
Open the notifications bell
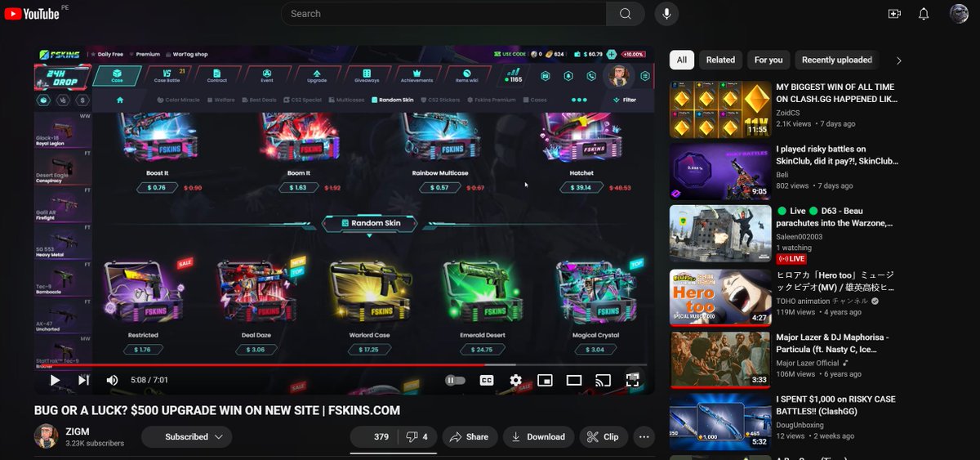[x=924, y=14]
